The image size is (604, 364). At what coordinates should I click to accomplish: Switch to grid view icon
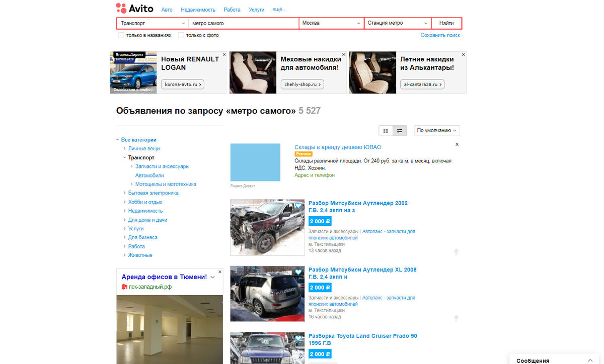pos(386,131)
